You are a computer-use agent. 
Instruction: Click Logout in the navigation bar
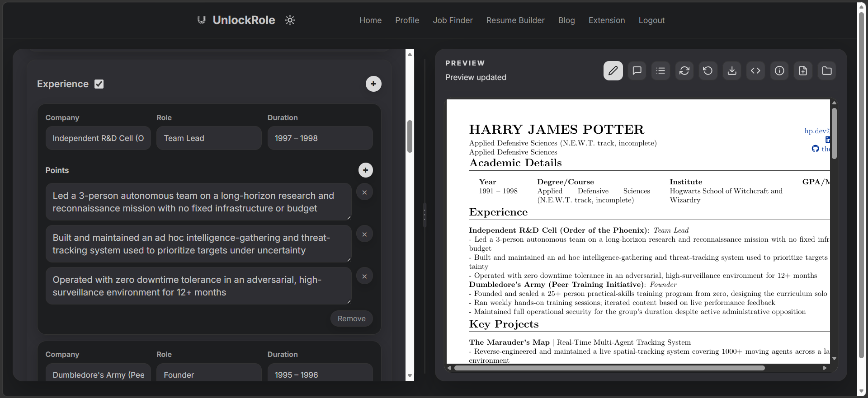coord(651,20)
